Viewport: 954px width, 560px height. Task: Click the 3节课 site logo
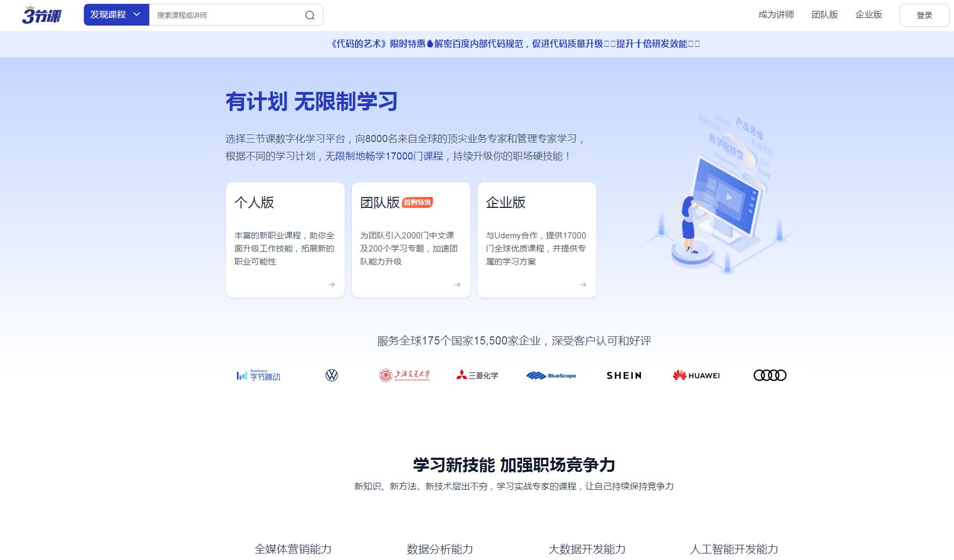pyautogui.click(x=41, y=15)
